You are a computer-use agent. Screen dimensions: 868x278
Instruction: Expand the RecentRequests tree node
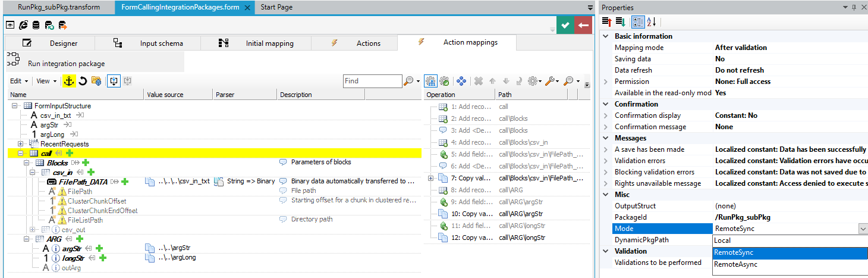tap(21, 143)
